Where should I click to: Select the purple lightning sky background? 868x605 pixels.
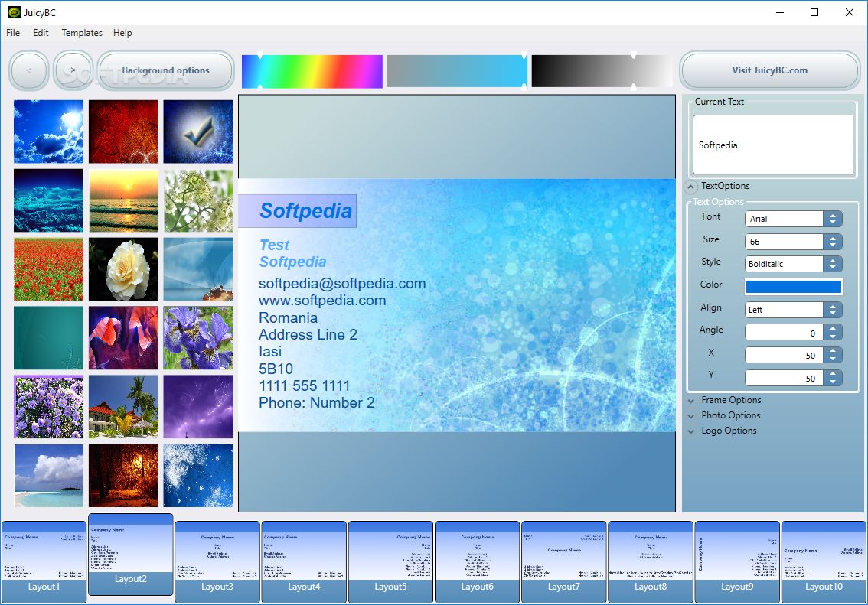(x=198, y=407)
